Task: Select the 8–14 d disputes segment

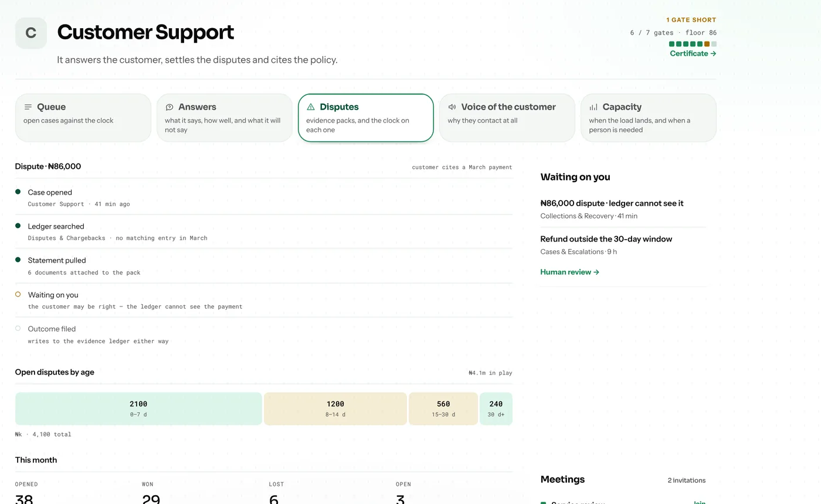Action: [x=335, y=408]
